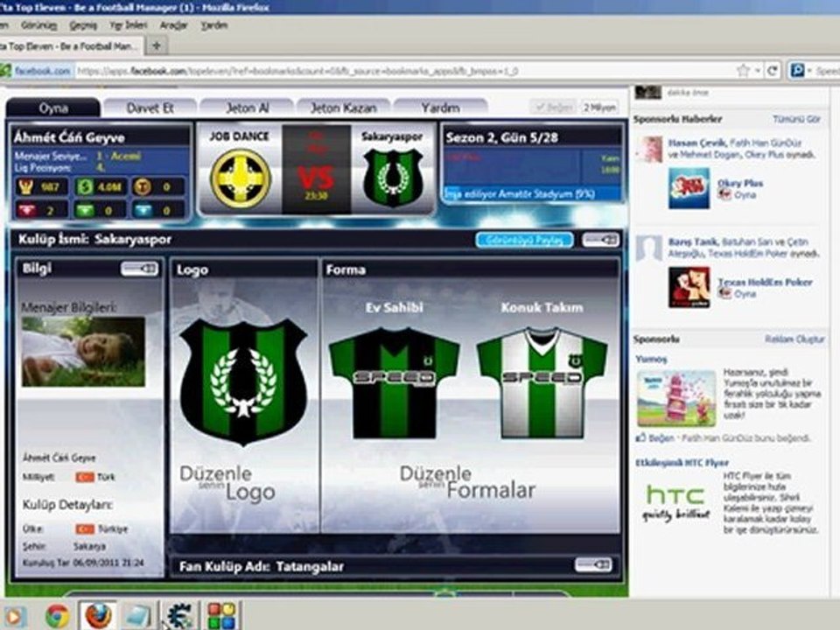Click the green cash icon showing 4.0M
Image resolution: width=840 pixels, height=630 pixels.
pos(84,187)
